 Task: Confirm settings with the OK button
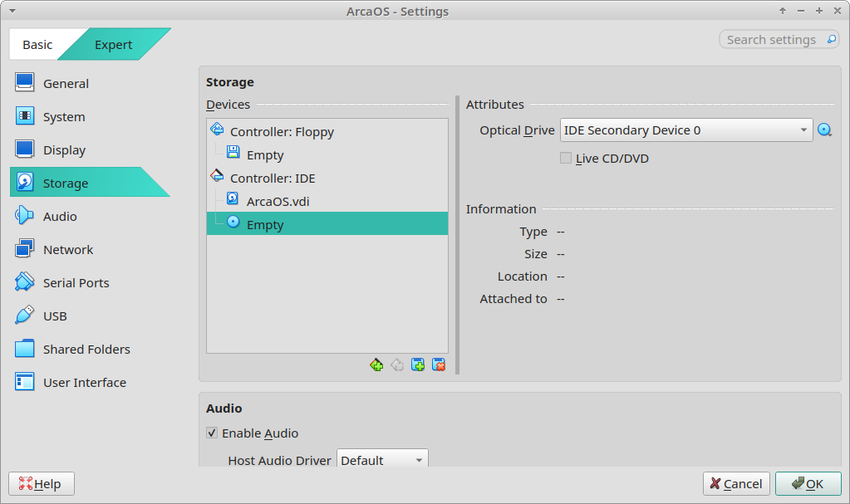pyautogui.click(x=808, y=483)
